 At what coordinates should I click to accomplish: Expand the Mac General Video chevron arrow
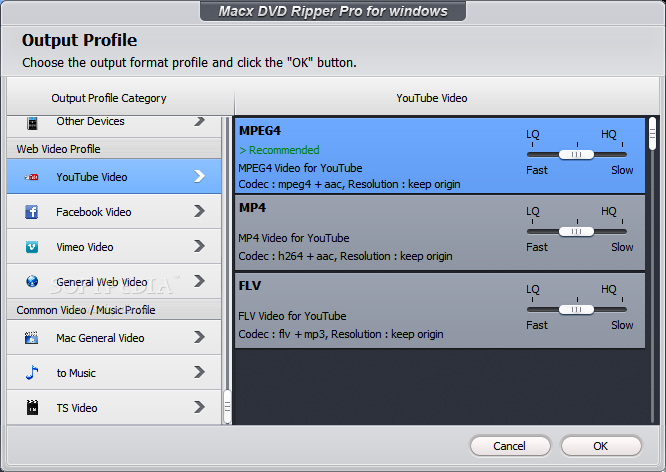200,337
